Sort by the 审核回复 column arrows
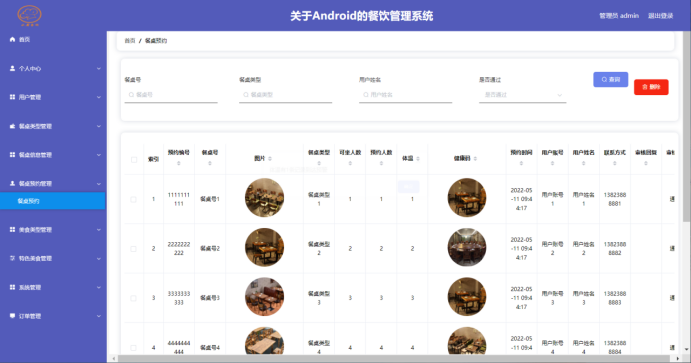 pyautogui.click(x=646, y=163)
